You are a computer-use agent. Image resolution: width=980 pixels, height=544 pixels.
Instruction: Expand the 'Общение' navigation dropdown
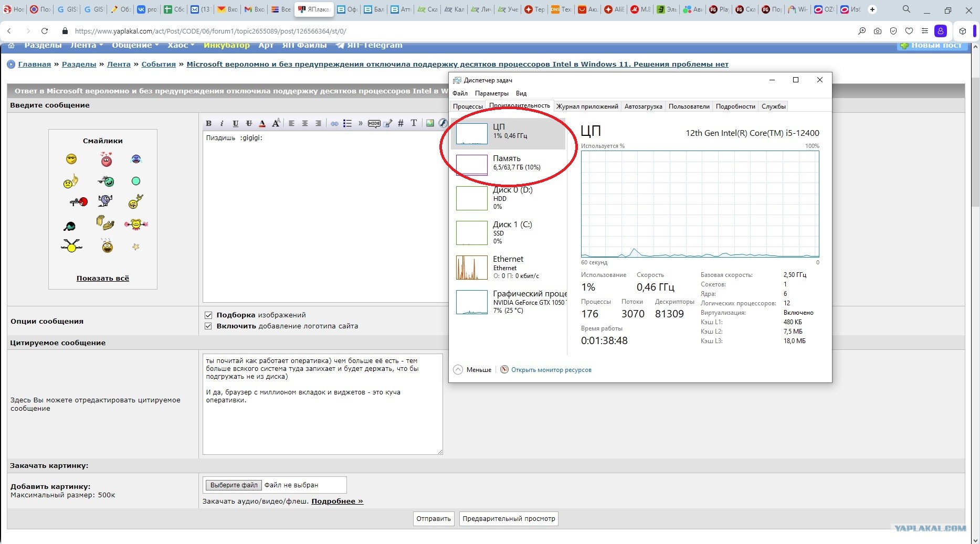tap(135, 45)
